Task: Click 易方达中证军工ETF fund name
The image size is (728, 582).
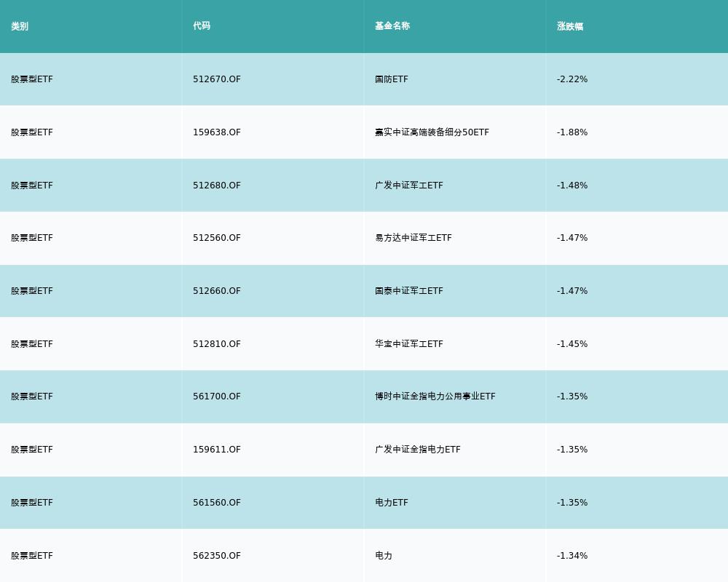Action: pyautogui.click(x=414, y=238)
